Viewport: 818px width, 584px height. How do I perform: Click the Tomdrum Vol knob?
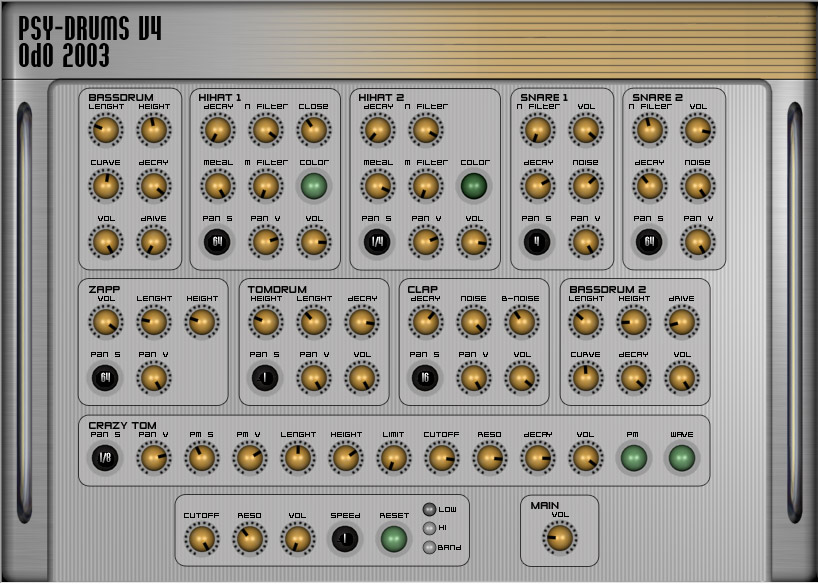[362, 378]
